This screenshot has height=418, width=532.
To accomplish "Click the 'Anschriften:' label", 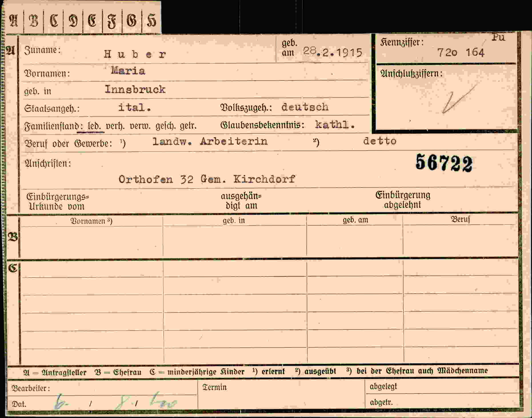I will click(48, 163).
